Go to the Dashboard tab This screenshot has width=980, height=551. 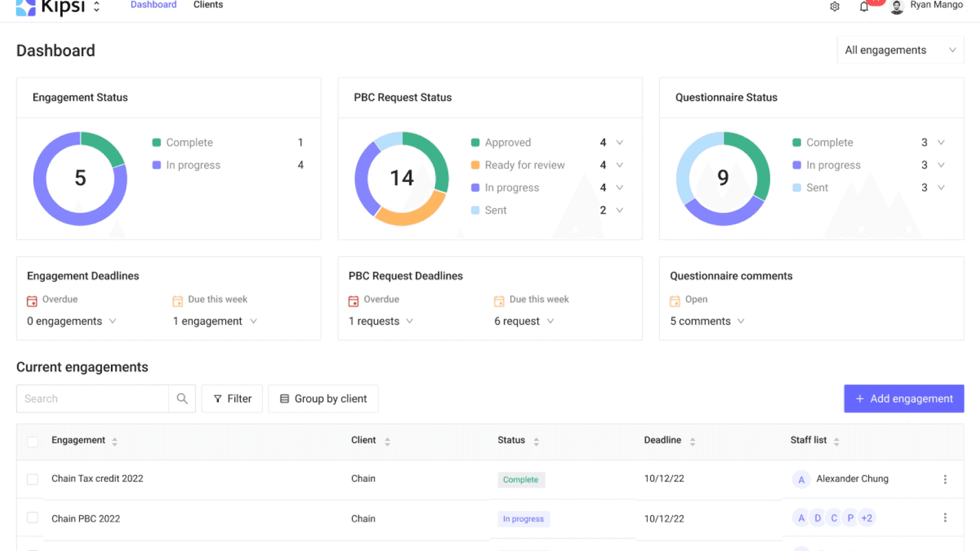[153, 5]
